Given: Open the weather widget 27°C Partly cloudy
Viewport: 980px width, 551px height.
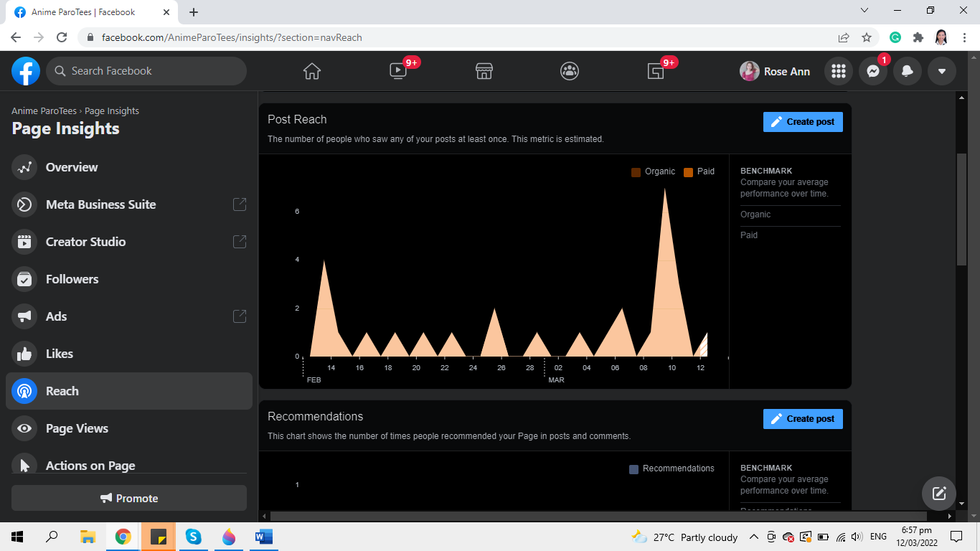Looking at the screenshot, I should tap(684, 537).
